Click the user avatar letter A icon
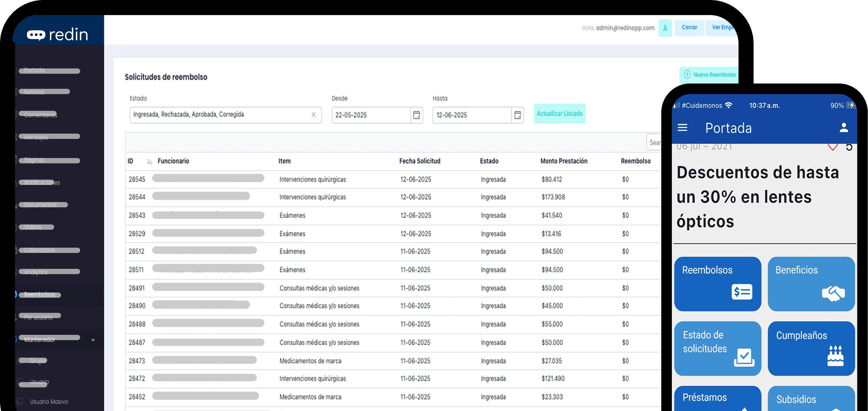868x411 pixels. (x=665, y=28)
